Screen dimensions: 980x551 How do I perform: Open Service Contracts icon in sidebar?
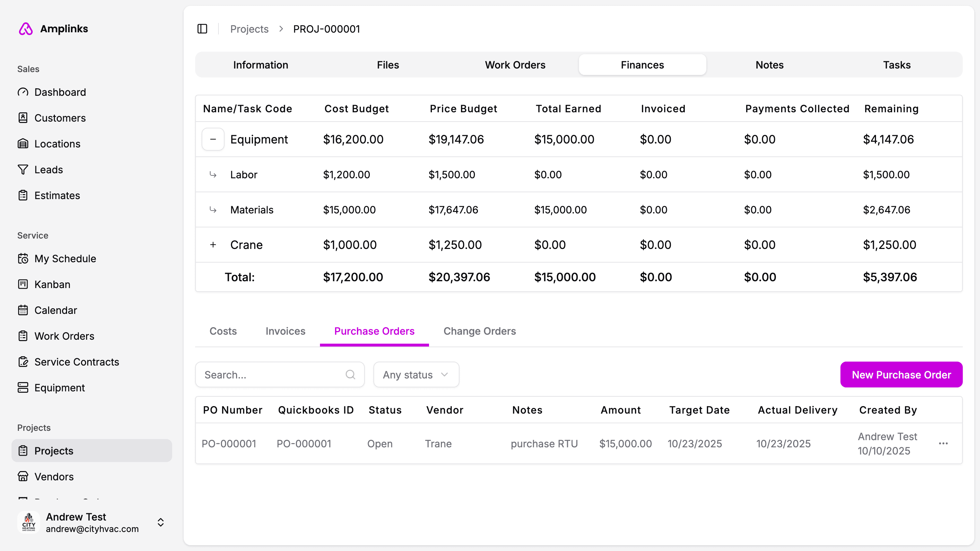point(23,362)
